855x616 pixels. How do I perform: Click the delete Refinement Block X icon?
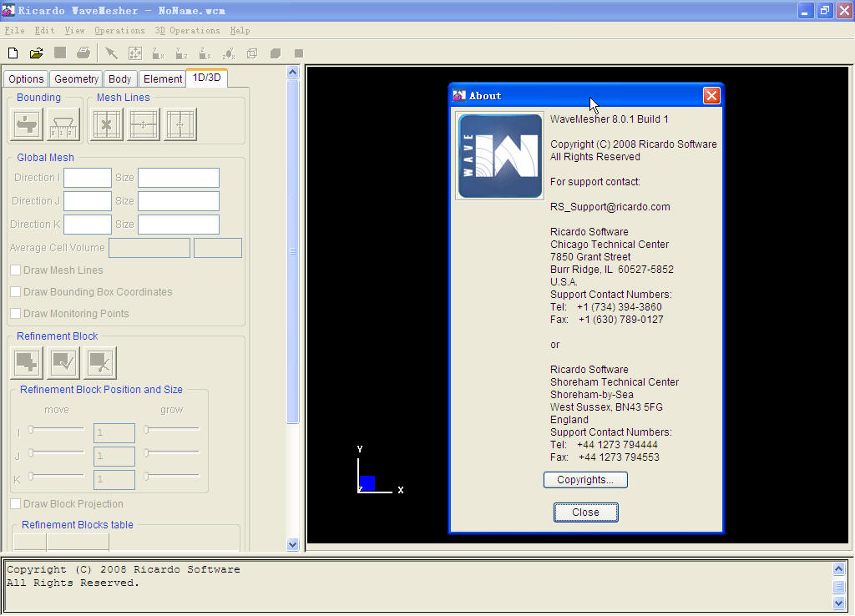click(100, 362)
